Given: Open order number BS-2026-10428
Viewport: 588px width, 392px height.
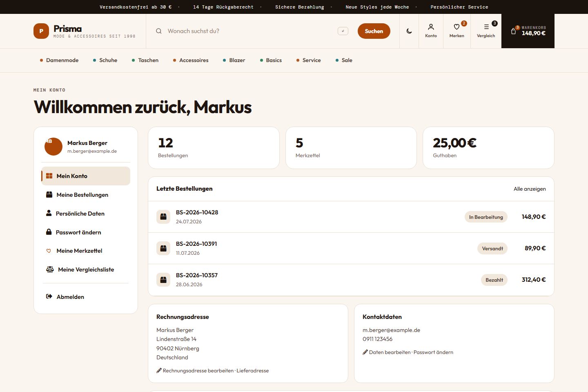Looking at the screenshot, I should coord(197,212).
